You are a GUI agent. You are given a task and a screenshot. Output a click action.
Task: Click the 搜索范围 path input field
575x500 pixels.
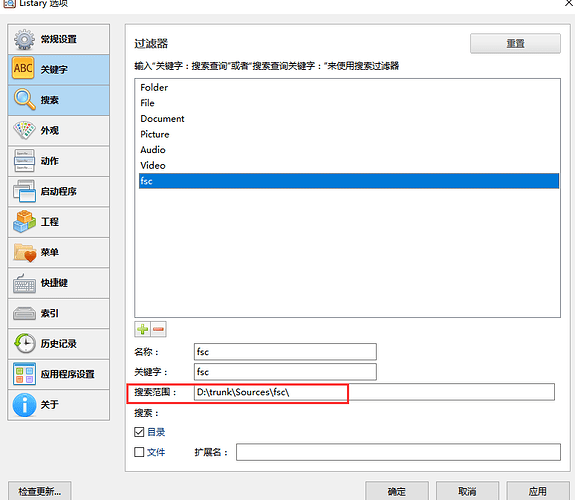click(374, 392)
